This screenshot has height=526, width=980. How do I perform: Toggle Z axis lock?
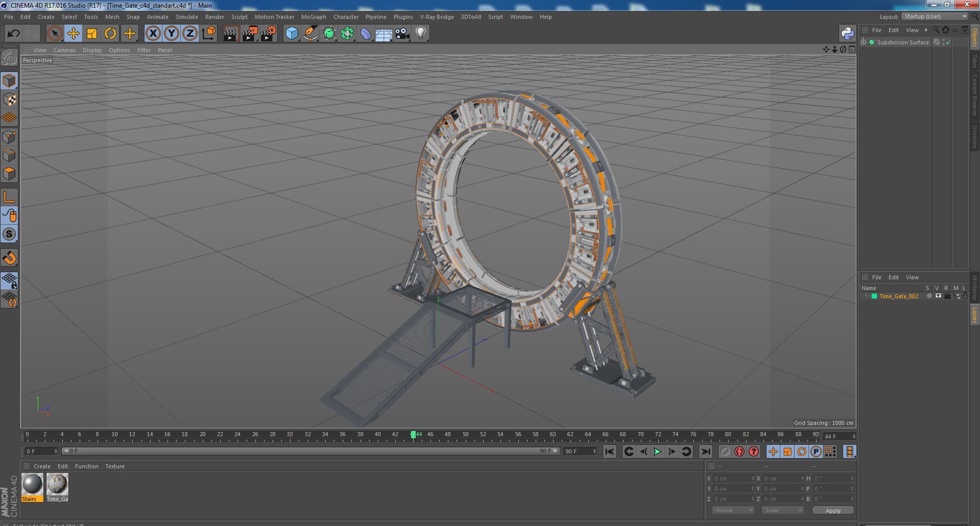point(190,34)
